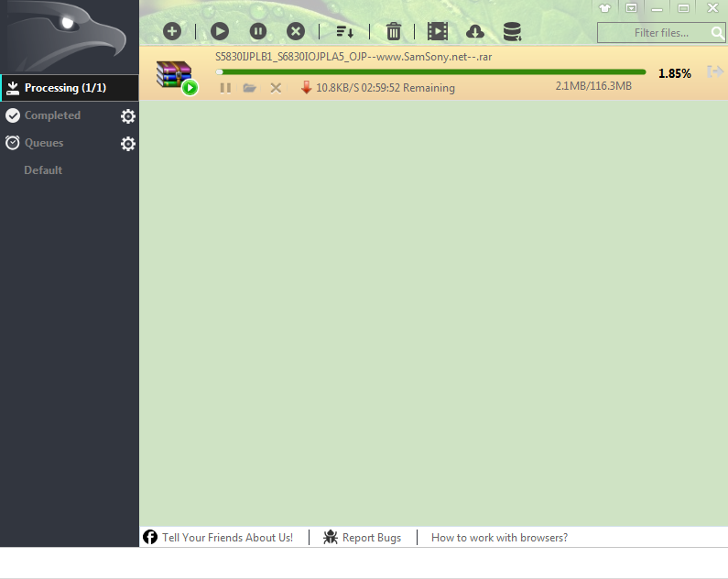Click the 1.85% progress value
The image size is (728, 579).
tap(675, 73)
